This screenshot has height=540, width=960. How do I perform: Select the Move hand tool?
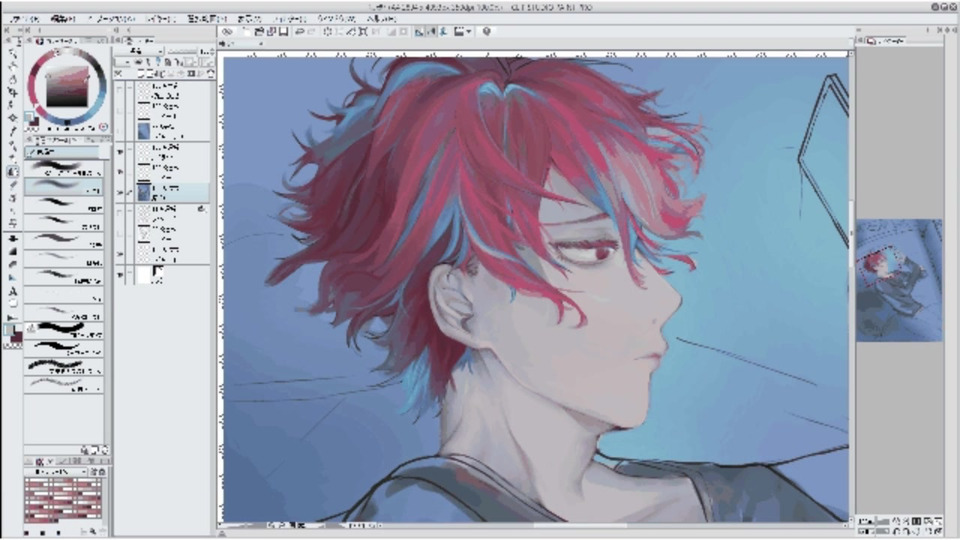(x=12, y=66)
